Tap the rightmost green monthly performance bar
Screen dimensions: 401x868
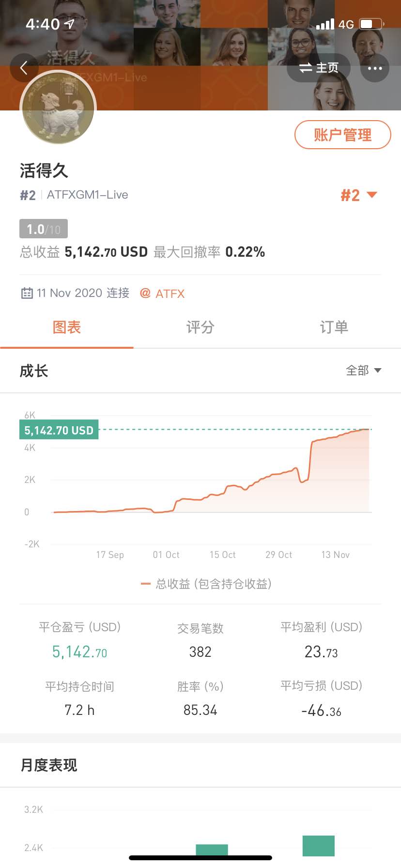[x=319, y=846]
